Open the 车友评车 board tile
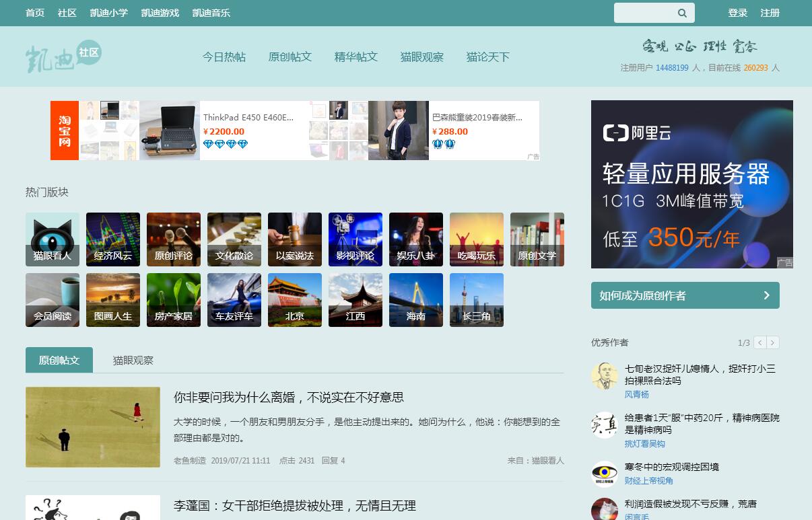Screen dimensions: 812x520 tap(234, 300)
